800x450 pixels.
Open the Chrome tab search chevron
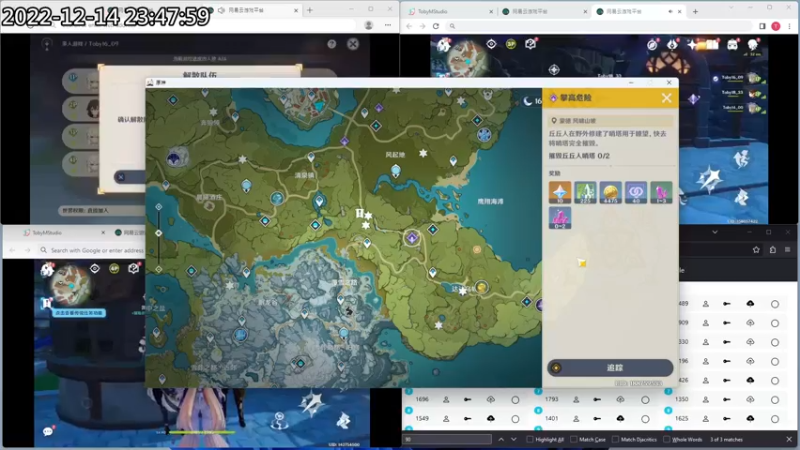(x=730, y=8)
